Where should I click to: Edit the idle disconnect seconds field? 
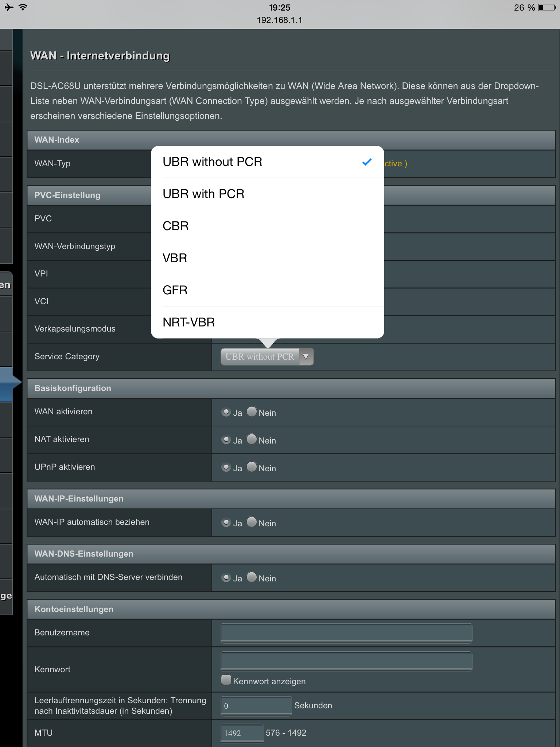256,706
